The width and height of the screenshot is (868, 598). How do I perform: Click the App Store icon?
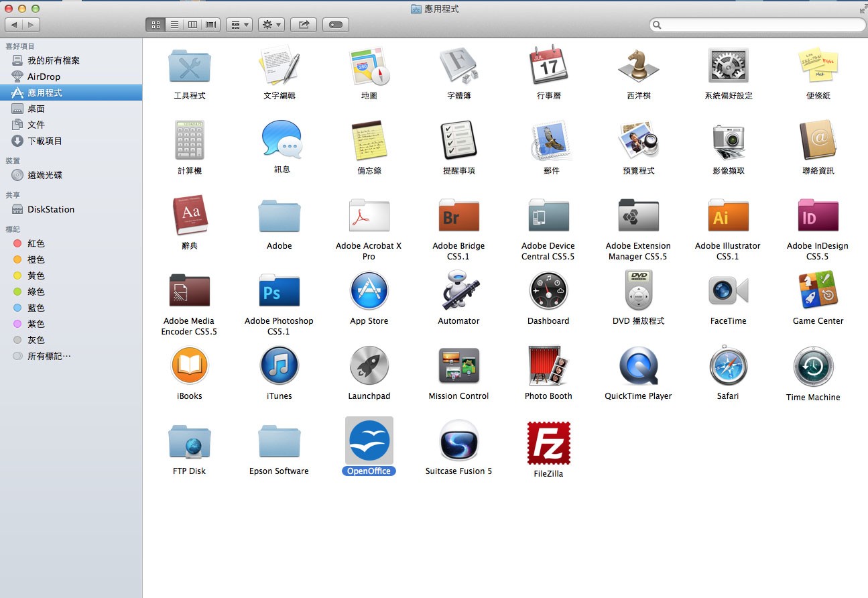point(369,291)
